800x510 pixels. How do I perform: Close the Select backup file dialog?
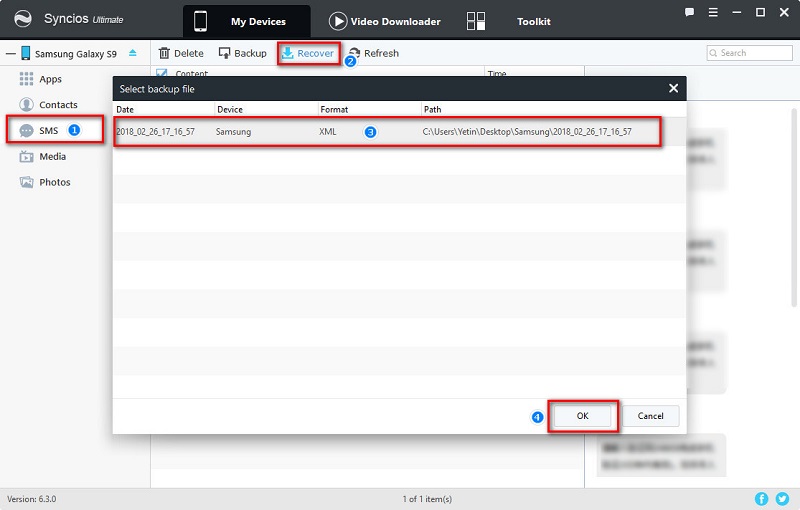(673, 88)
